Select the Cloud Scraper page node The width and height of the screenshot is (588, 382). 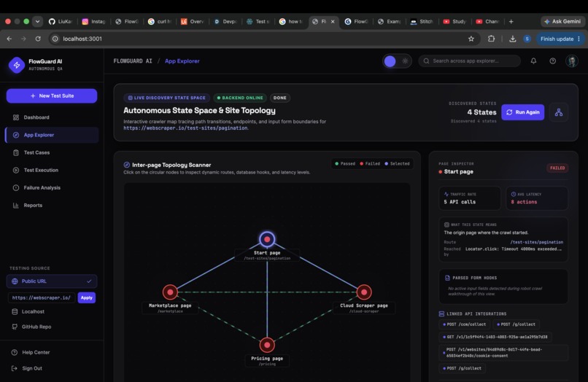pos(364,292)
